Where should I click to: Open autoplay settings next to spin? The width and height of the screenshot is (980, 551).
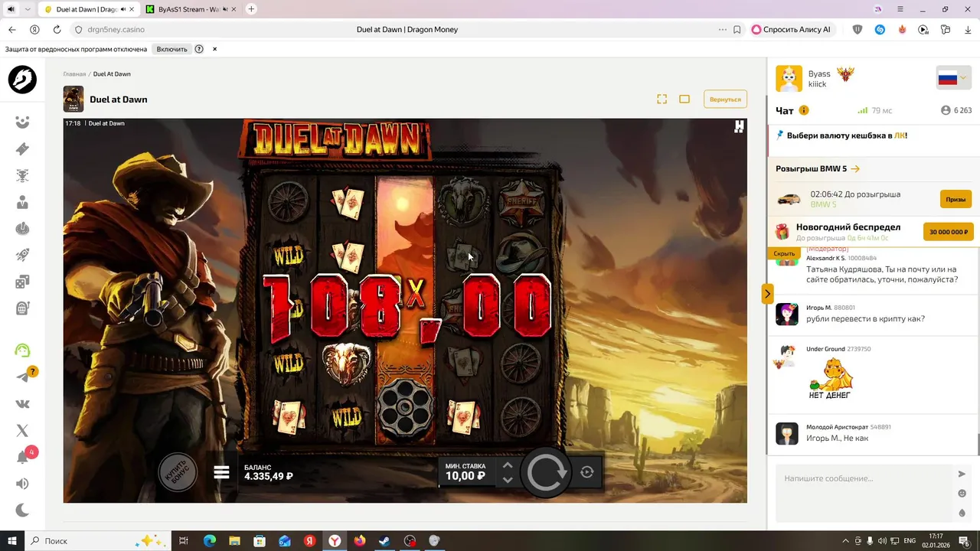586,472
